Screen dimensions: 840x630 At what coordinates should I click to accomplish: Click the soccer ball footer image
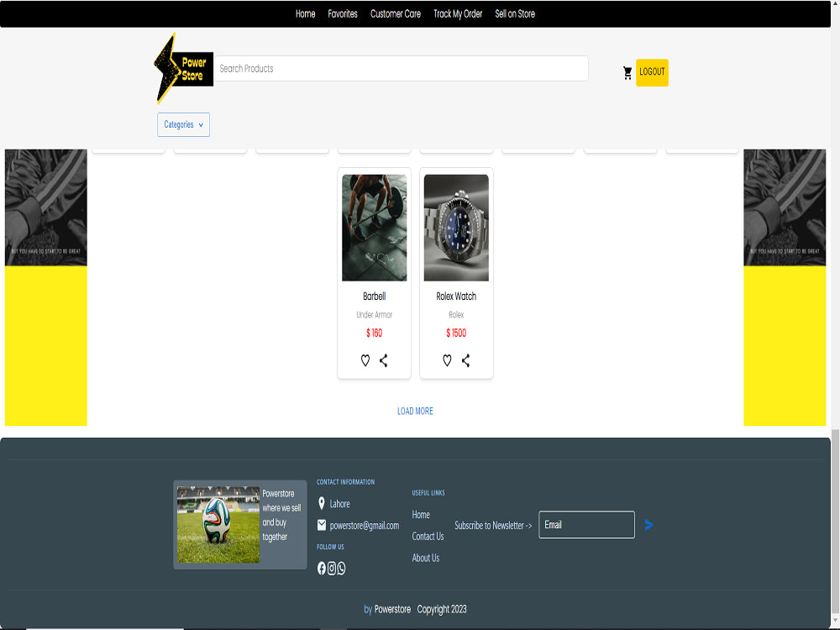tap(218, 524)
